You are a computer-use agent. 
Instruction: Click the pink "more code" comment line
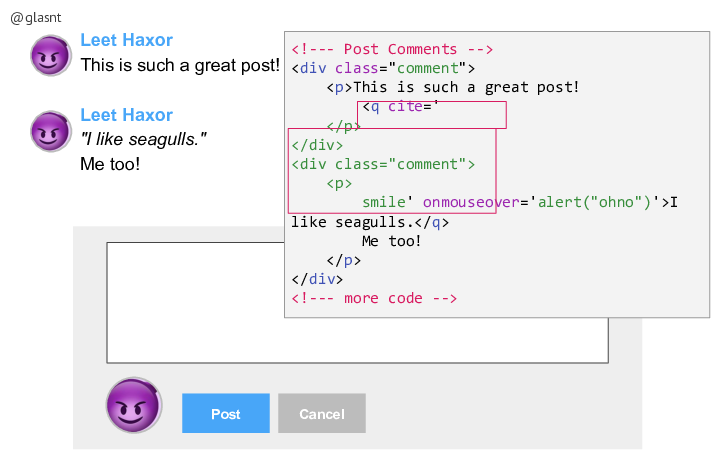point(374,298)
